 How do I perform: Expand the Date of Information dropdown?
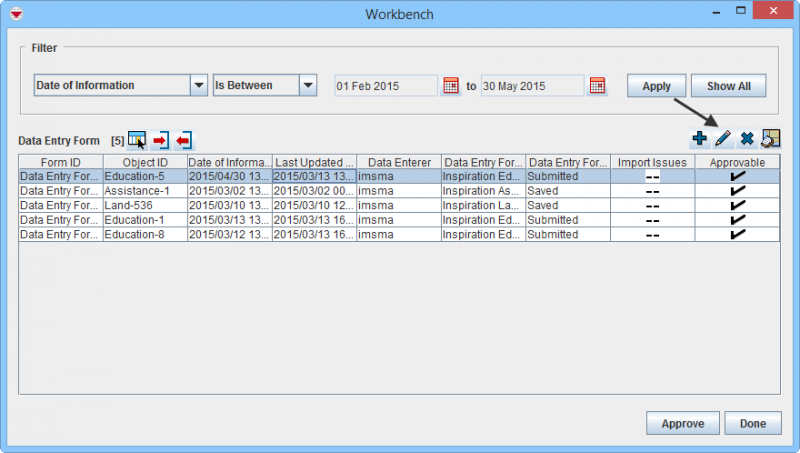pyautogui.click(x=199, y=86)
